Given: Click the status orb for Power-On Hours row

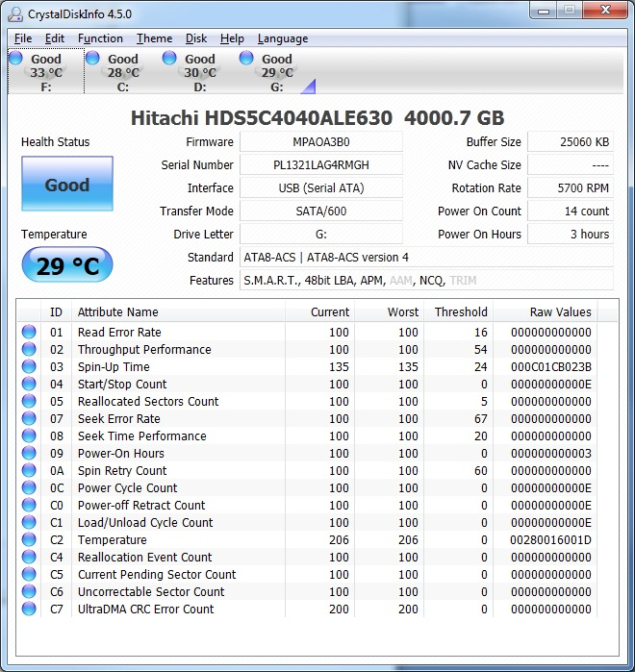Looking at the screenshot, I should 29,453.
